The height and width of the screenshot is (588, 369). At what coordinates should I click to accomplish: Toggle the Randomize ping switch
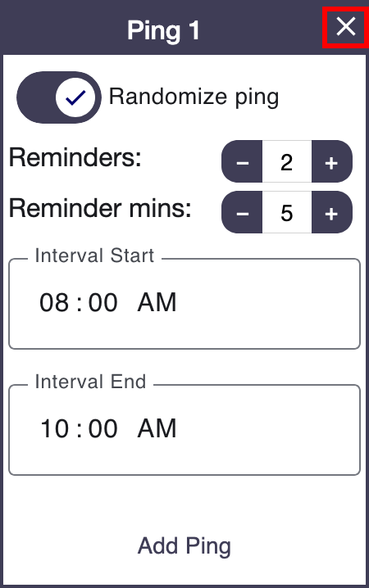59,97
